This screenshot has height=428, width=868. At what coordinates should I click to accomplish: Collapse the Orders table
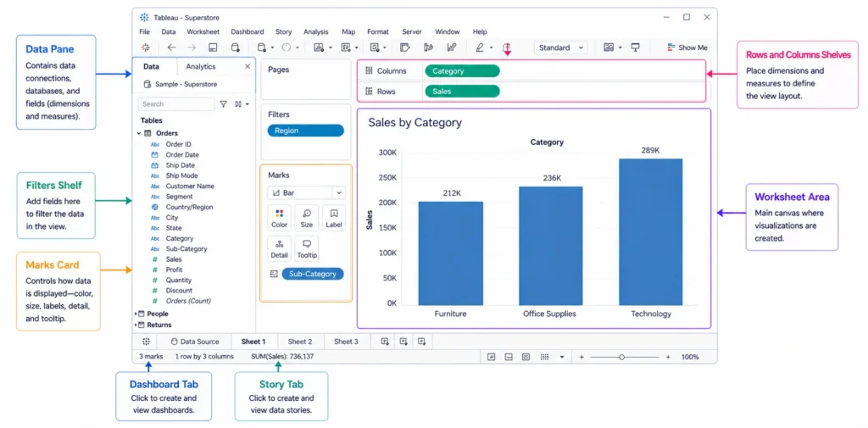[139, 133]
